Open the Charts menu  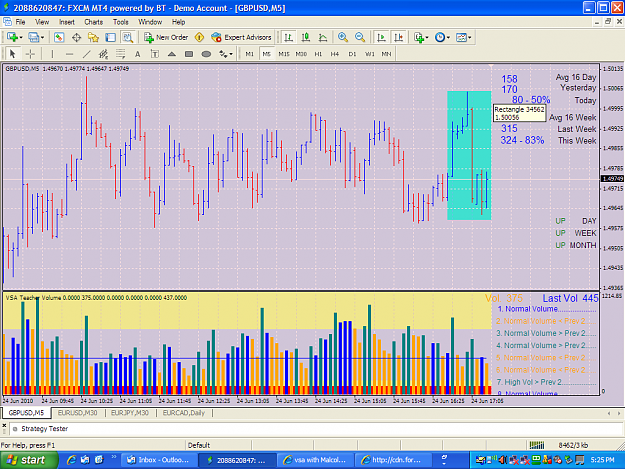click(x=94, y=22)
